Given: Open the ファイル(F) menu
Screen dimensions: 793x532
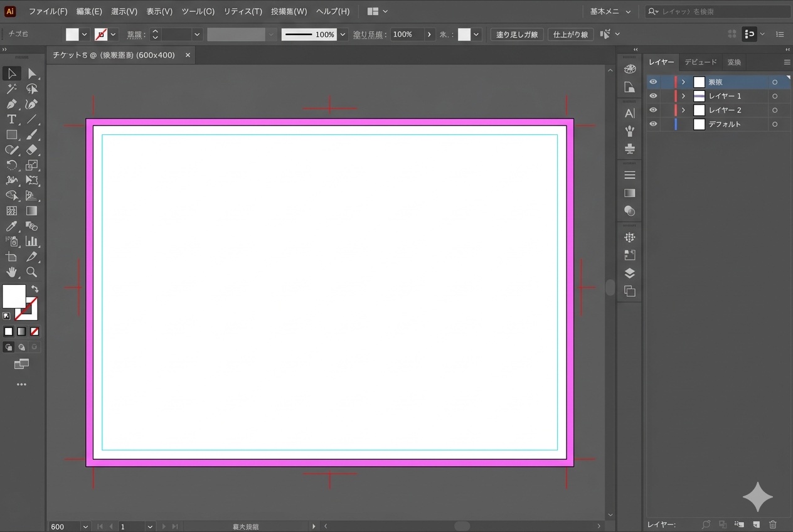Looking at the screenshot, I should [x=48, y=11].
